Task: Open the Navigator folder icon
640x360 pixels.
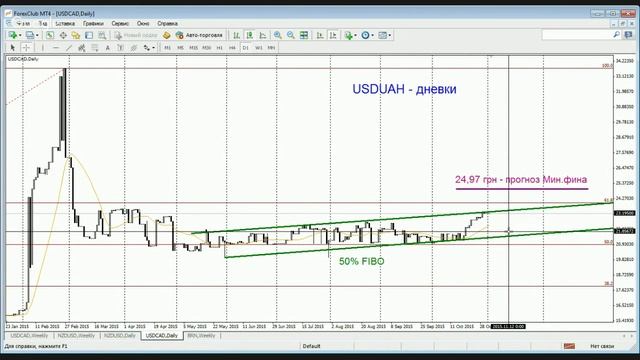Action: pos(76,36)
